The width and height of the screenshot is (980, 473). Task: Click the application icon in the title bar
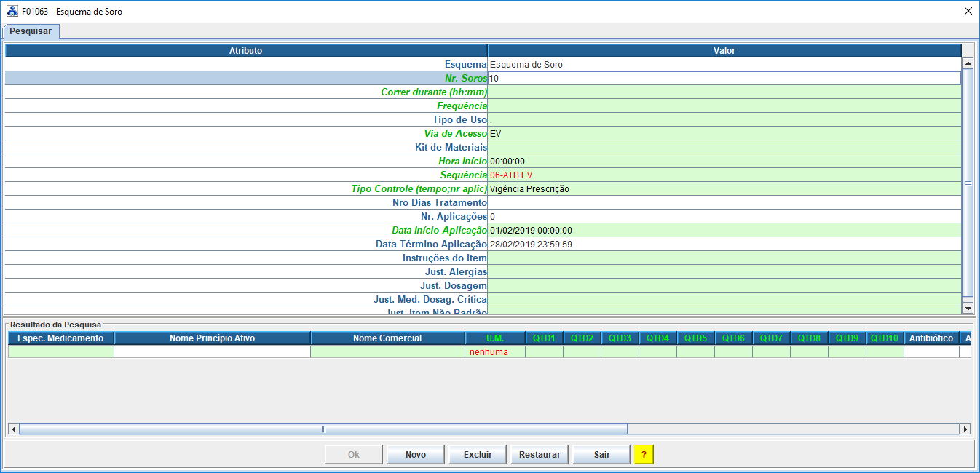click(x=12, y=12)
